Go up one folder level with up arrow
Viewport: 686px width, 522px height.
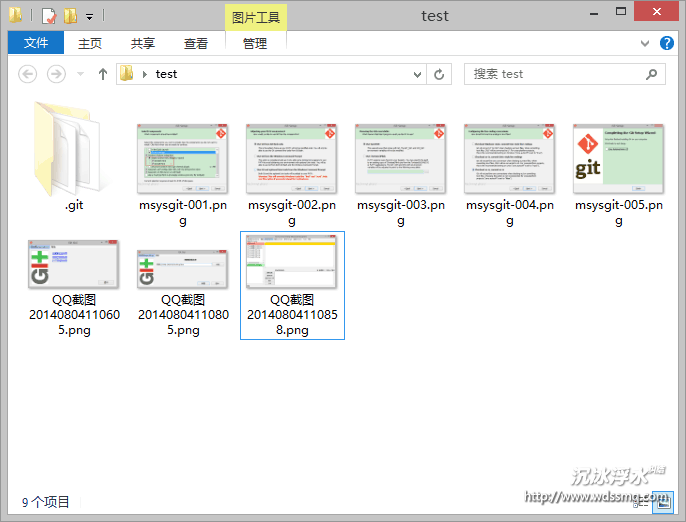[x=102, y=74]
